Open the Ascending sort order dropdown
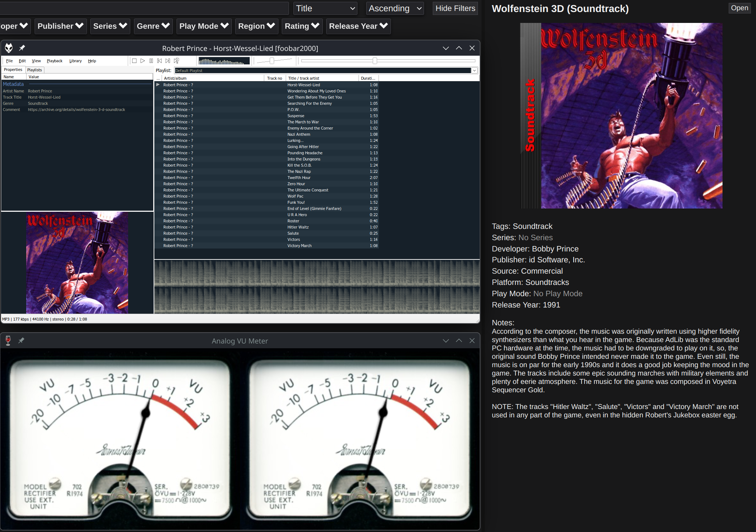 click(395, 8)
